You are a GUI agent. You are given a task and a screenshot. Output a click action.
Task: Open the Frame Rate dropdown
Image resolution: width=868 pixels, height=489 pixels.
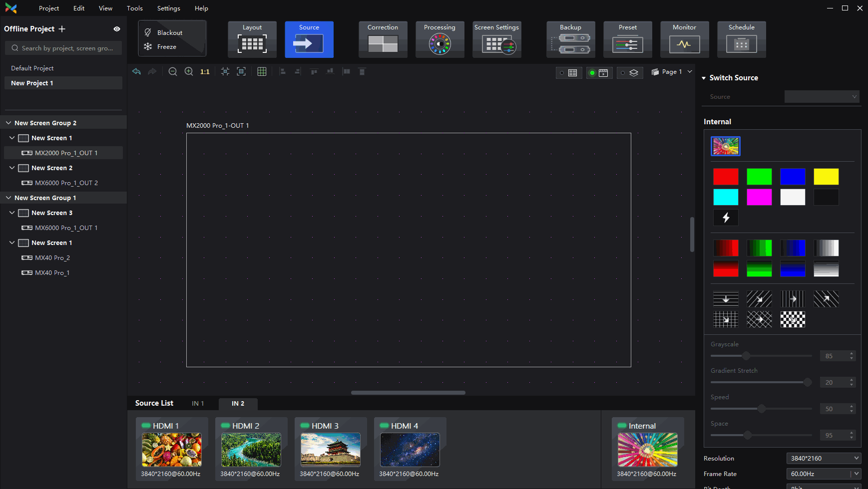point(824,474)
